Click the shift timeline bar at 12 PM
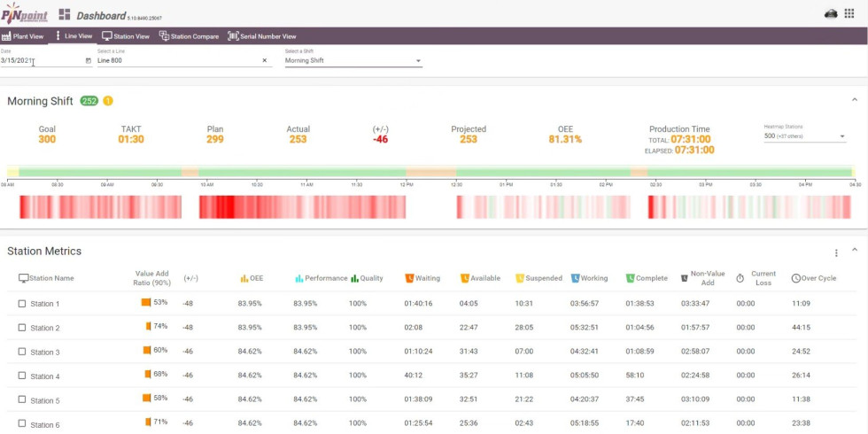Viewport: 868px width, 434px height. pos(407,172)
